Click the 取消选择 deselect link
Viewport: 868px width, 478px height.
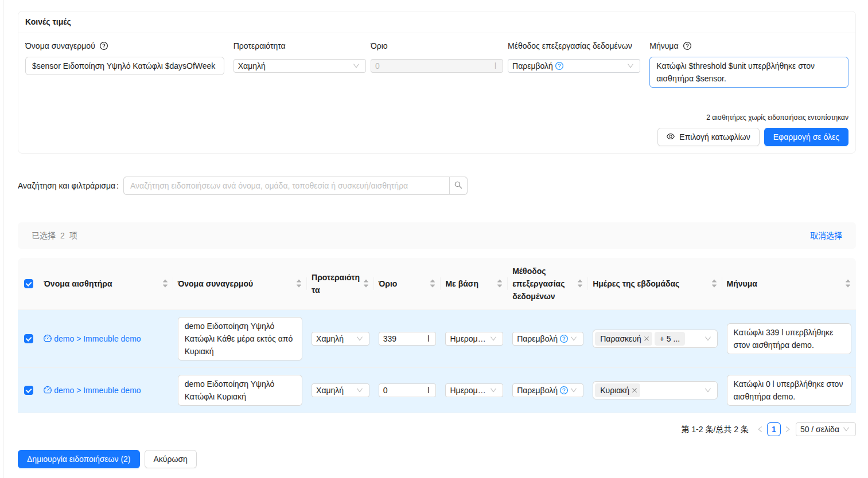coord(826,236)
